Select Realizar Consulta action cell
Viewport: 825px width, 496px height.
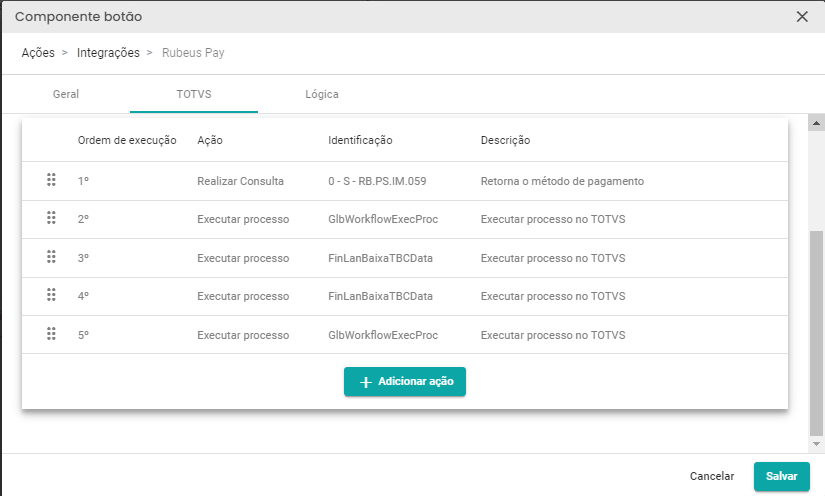240,181
